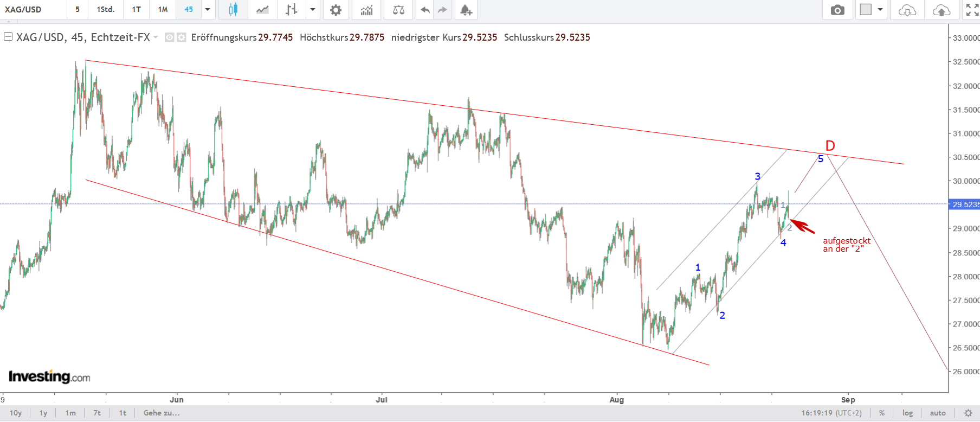Viewport: 980px width, 422px height.
Task: Open the indicators menu icon
Action: point(367,10)
